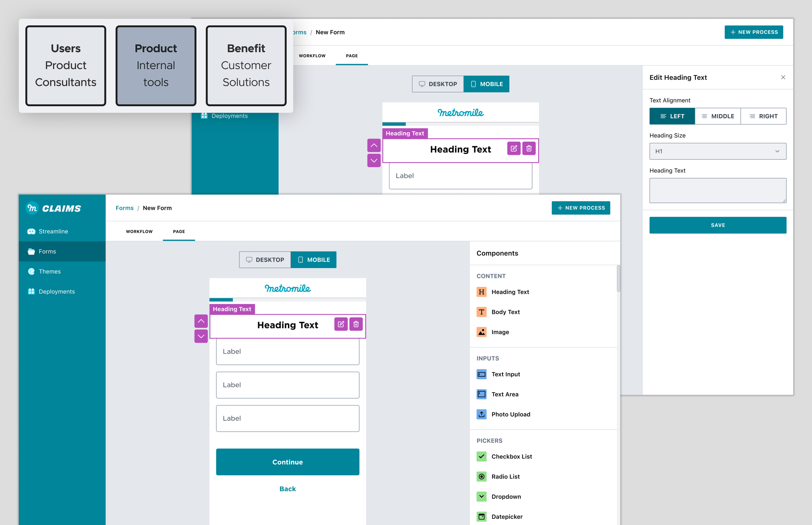This screenshot has height=525, width=812.
Task: Choose the Checkbox List component icon
Action: (x=481, y=456)
